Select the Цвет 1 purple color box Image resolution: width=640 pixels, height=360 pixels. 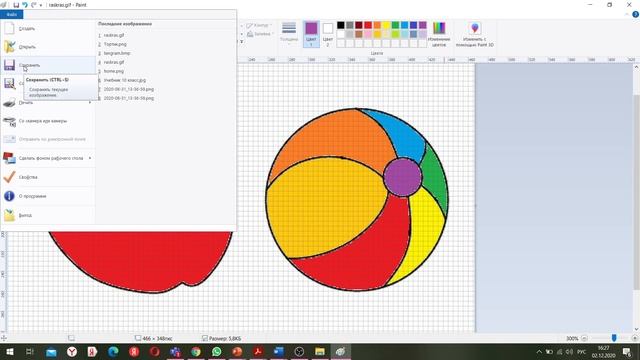[x=311, y=34]
